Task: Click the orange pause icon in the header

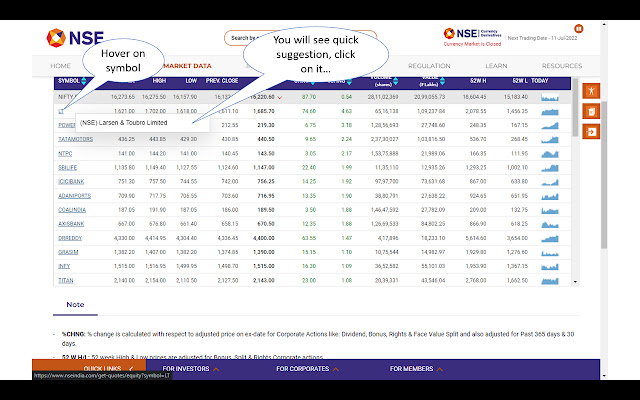Action: coord(578,29)
